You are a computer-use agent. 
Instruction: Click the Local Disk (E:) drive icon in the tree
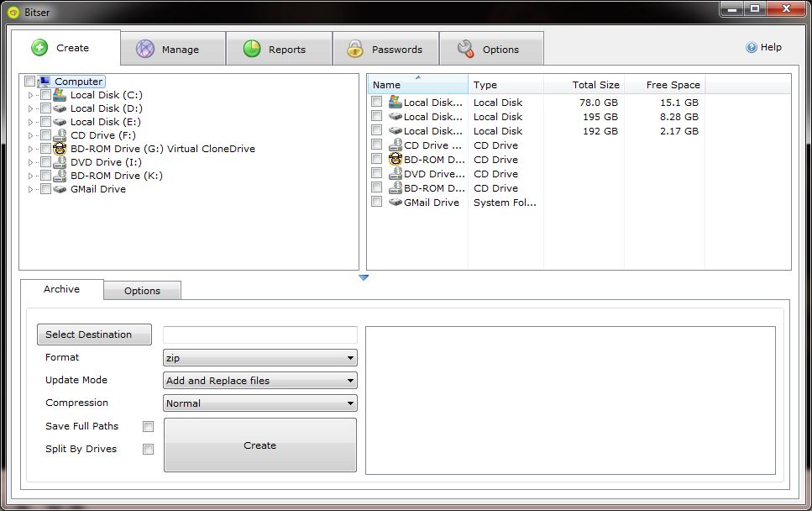(60, 122)
